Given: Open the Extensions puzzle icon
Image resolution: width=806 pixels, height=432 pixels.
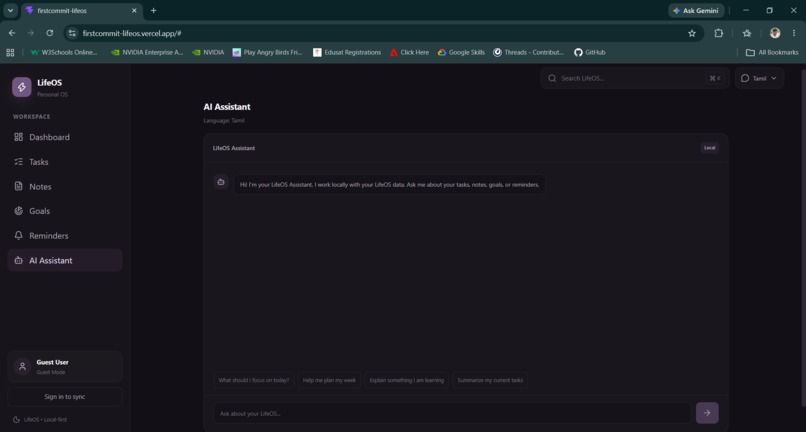Looking at the screenshot, I should click(719, 33).
